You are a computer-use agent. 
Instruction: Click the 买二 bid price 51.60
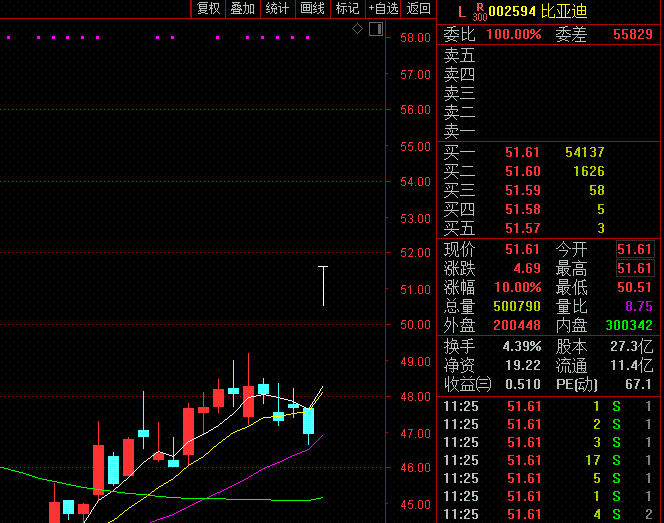pos(523,172)
